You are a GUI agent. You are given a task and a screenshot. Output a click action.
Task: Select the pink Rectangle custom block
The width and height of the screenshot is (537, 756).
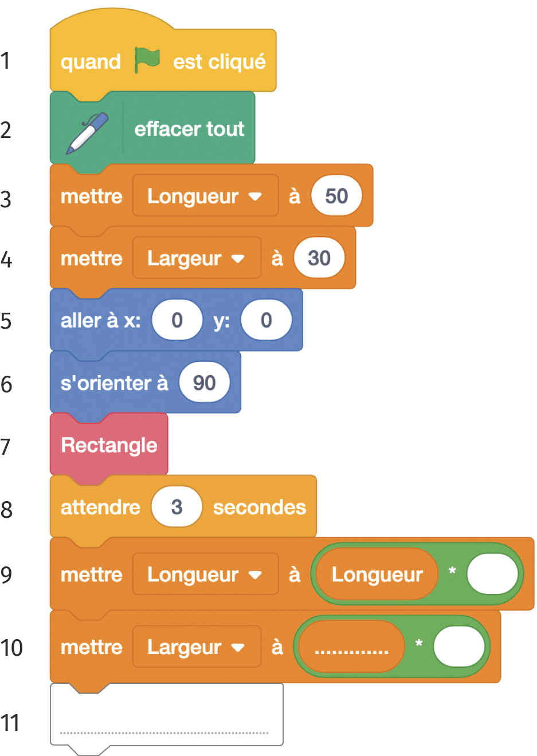pyautogui.click(x=109, y=445)
